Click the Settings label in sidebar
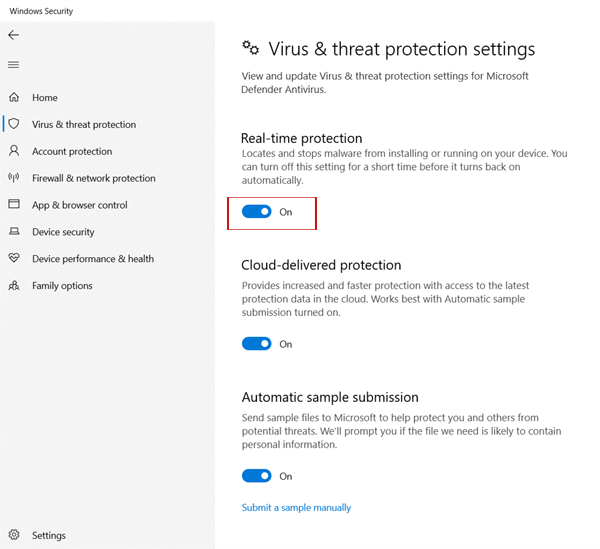 coord(50,535)
